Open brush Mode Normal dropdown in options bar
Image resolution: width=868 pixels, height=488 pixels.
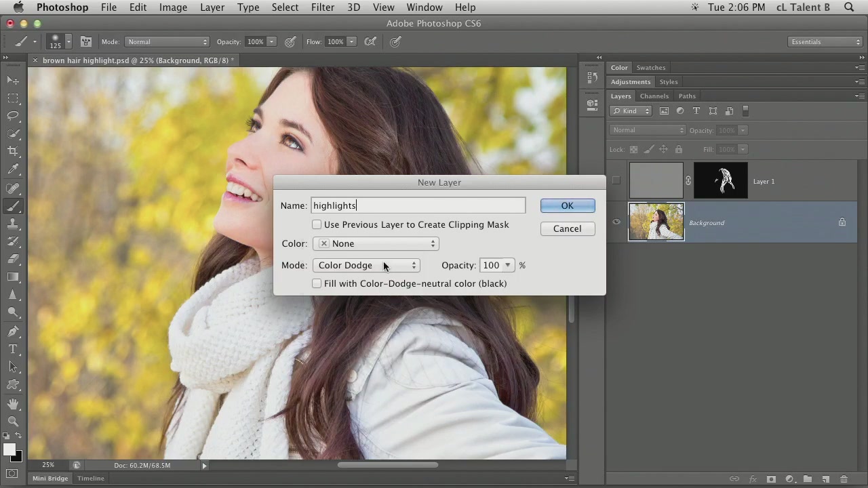pos(167,42)
